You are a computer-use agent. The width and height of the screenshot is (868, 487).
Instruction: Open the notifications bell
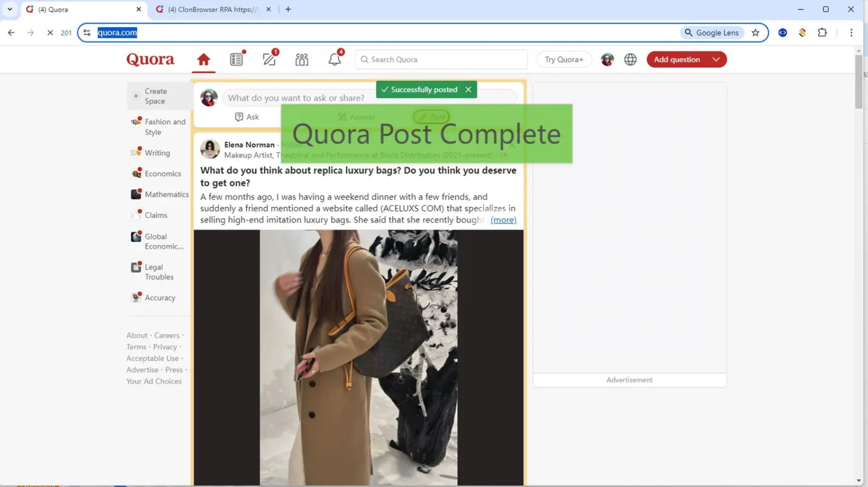(335, 60)
